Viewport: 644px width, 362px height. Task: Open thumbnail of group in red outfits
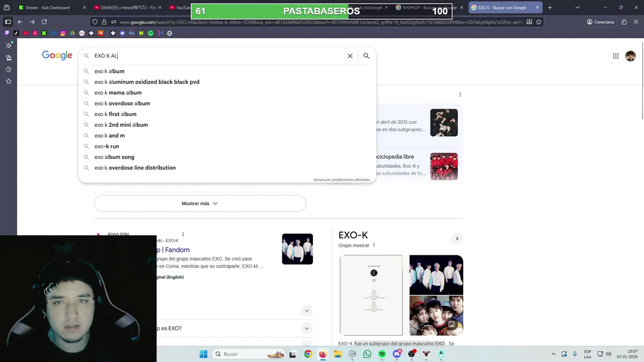[x=444, y=166]
